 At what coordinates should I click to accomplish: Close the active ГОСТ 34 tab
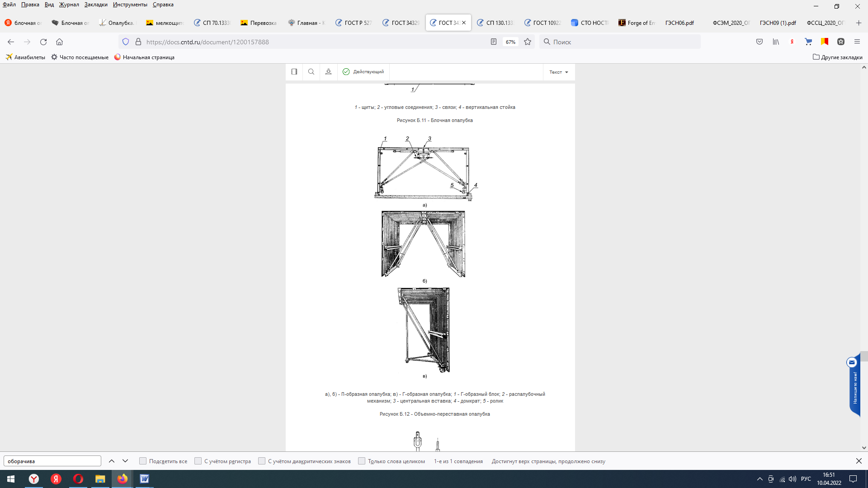tap(464, 23)
